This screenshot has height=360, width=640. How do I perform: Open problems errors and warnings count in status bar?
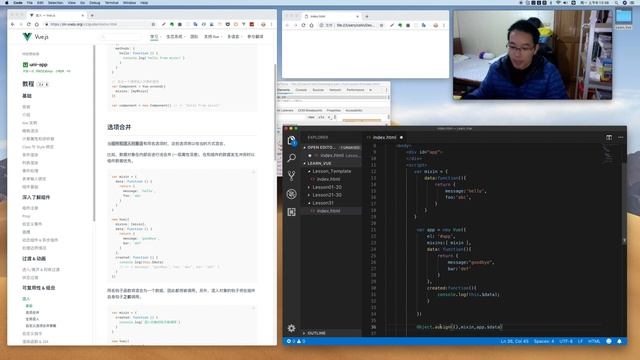pyautogui.click(x=296, y=341)
